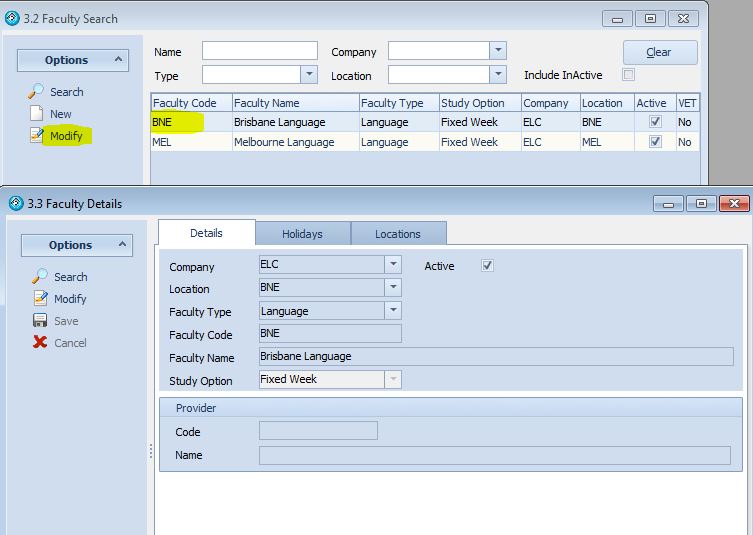Toggle the Active checkbox in Faculty Details

pos(488,266)
